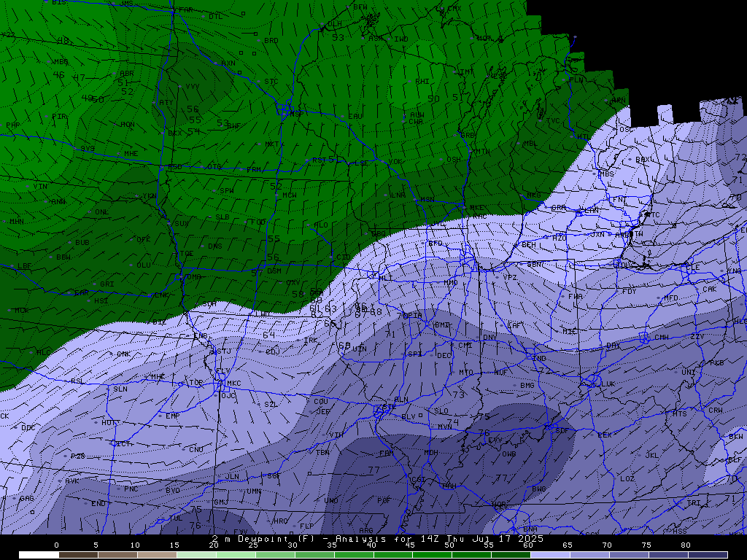Screen dimensions: 747x560
Task: Click the darkest purple legend swatch above 80
Action: pyautogui.click(x=708, y=555)
